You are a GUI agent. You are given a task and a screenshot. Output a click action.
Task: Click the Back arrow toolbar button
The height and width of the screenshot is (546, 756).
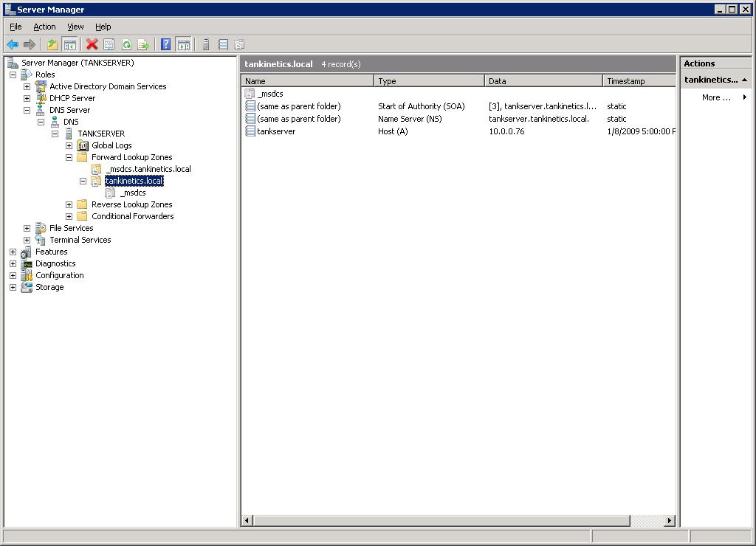(13, 45)
